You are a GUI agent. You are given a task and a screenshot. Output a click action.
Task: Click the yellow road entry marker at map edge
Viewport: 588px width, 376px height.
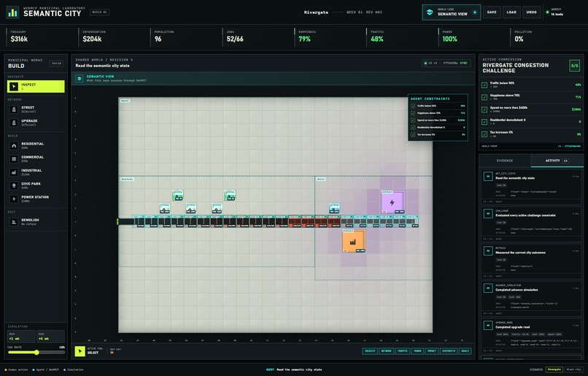click(117, 222)
